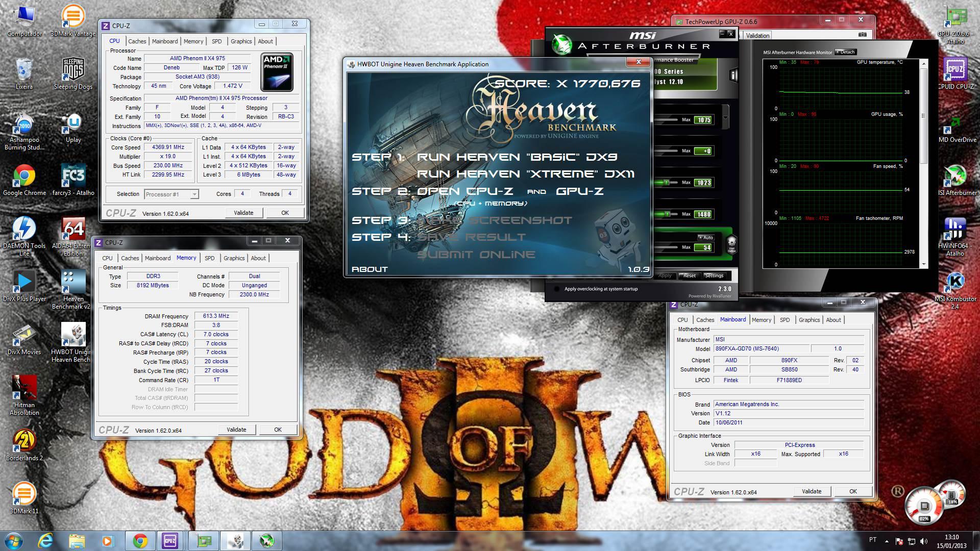Image resolution: width=980 pixels, height=551 pixels.
Task: Click RUN HEAVEN "XTREME" DX11
Action: [526, 174]
